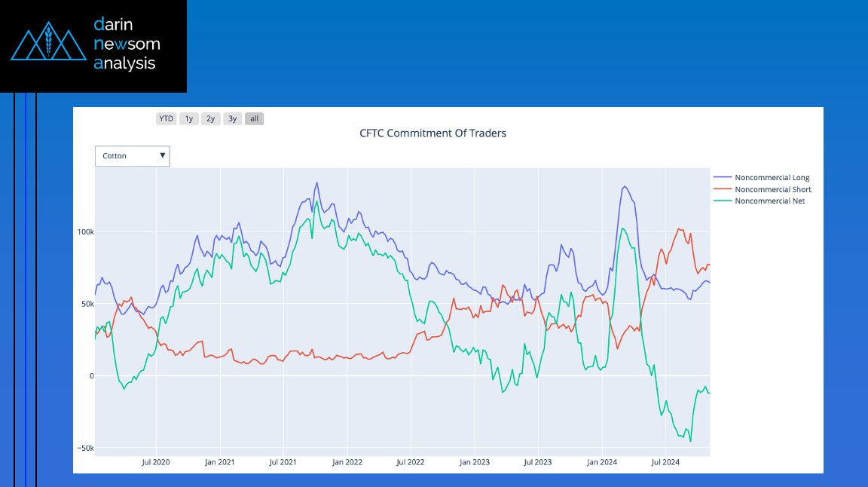Switch chart range to 1y

(189, 118)
